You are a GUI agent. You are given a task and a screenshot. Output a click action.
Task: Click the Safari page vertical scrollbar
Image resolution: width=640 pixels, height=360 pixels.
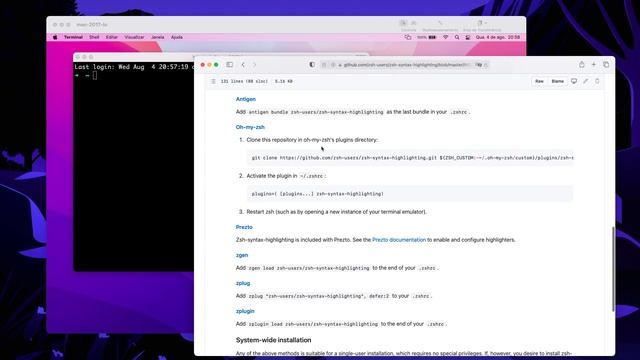(613, 269)
